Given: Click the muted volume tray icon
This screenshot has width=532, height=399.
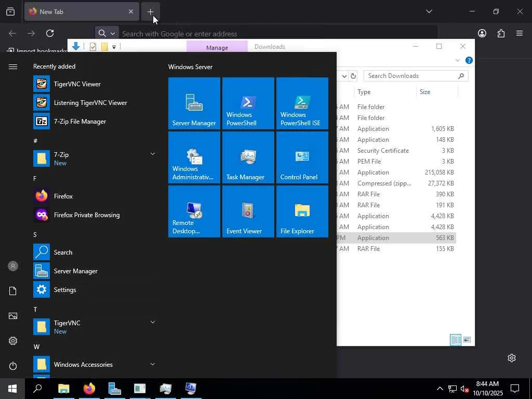Looking at the screenshot, I should point(464,389).
